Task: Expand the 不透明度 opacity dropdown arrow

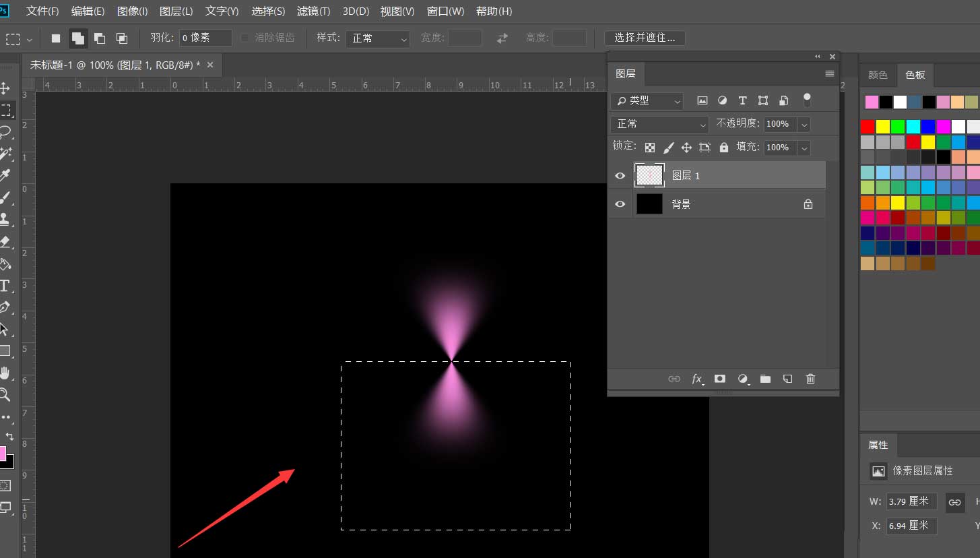Action: 804,124
